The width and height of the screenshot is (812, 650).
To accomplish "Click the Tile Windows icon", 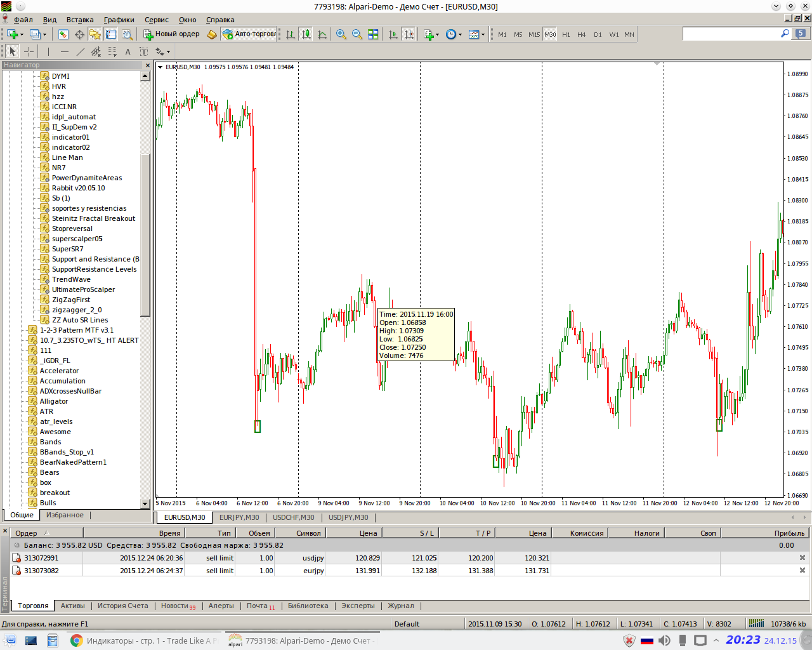I will point(373,34).
